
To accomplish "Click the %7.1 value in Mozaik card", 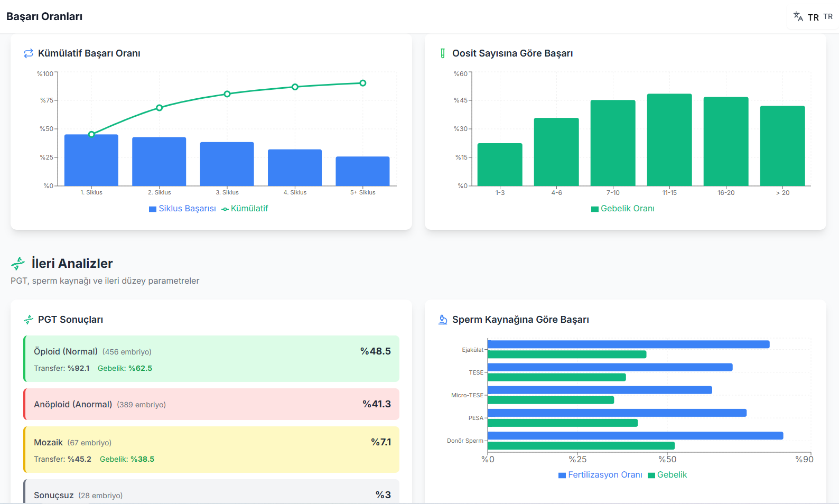I will click(x=381, y=442).
